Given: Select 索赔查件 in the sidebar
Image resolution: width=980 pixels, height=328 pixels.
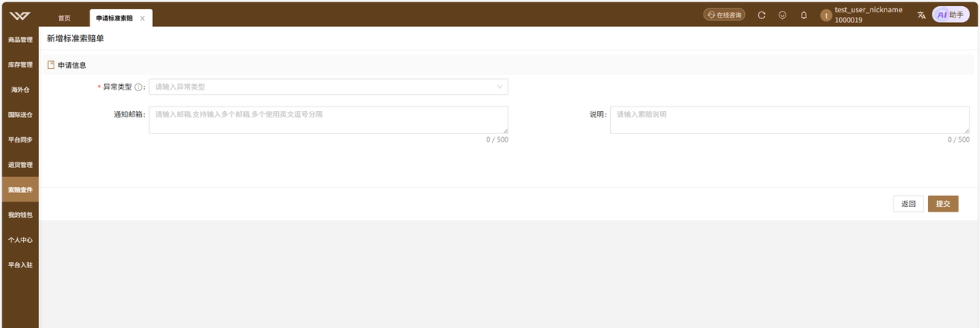Looking at the screenshot, I should click(x=21, y=189).
